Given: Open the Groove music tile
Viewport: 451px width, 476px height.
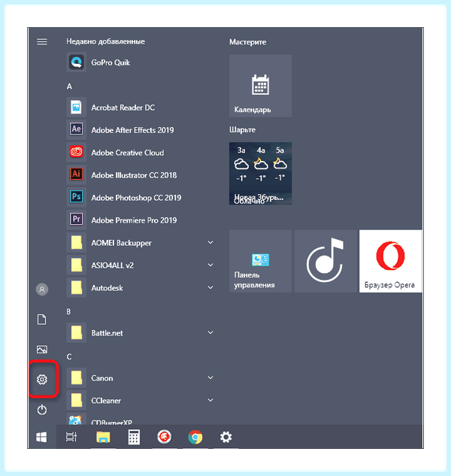Looking at the screenshot, I should tap(325, 261).
